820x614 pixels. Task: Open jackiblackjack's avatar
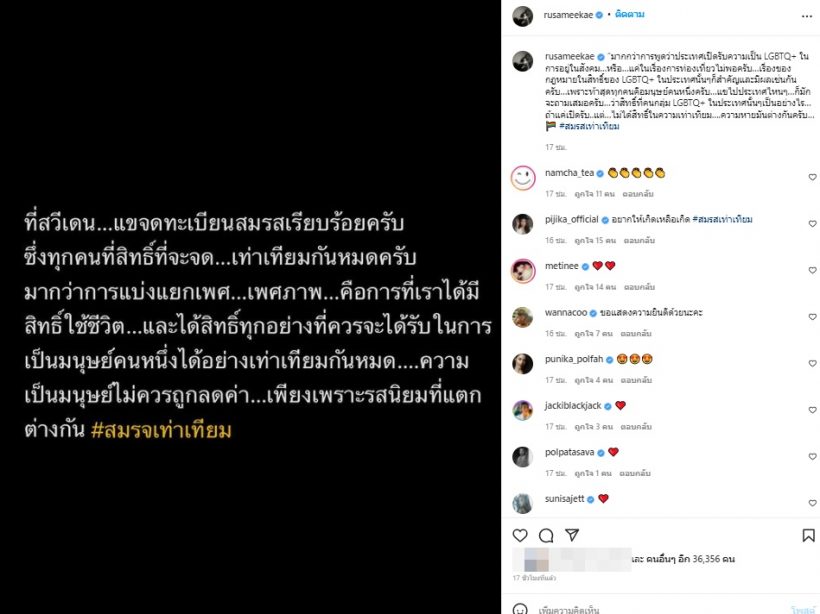[522, 411]
